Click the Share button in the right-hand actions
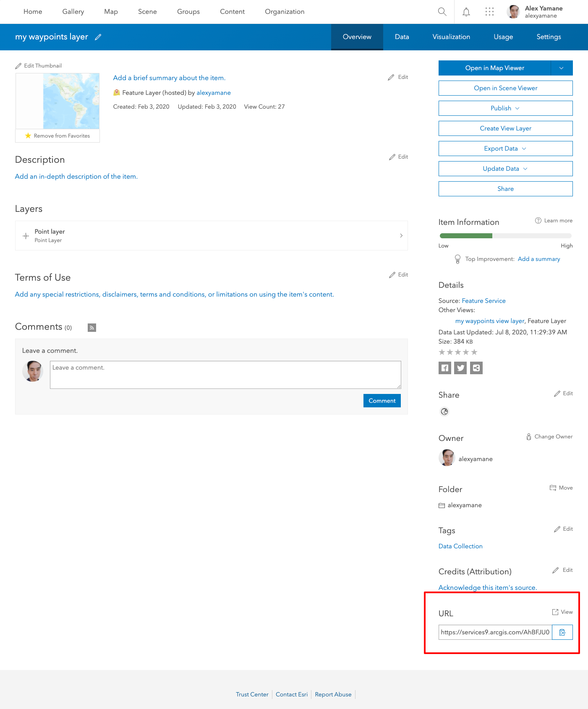Viewport: 588px width, 709px height. pos(506,189)
